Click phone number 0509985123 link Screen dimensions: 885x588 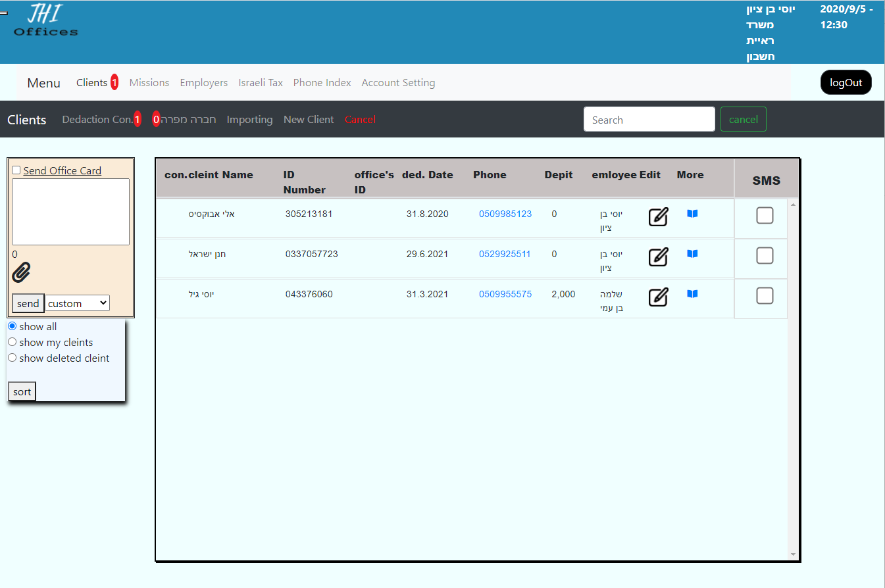coord(505,214)
